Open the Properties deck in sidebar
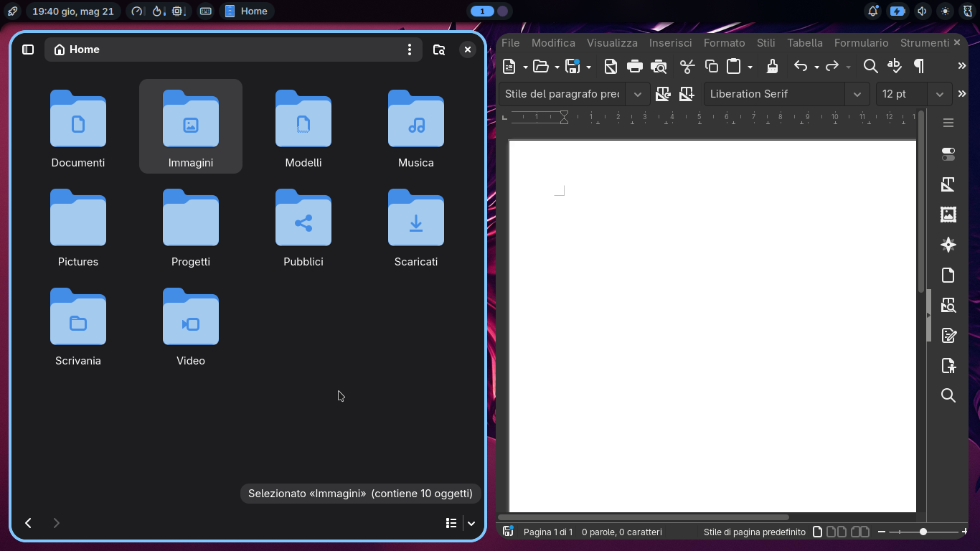The height and width of the screenshot is (551, 980). [948, 154]
